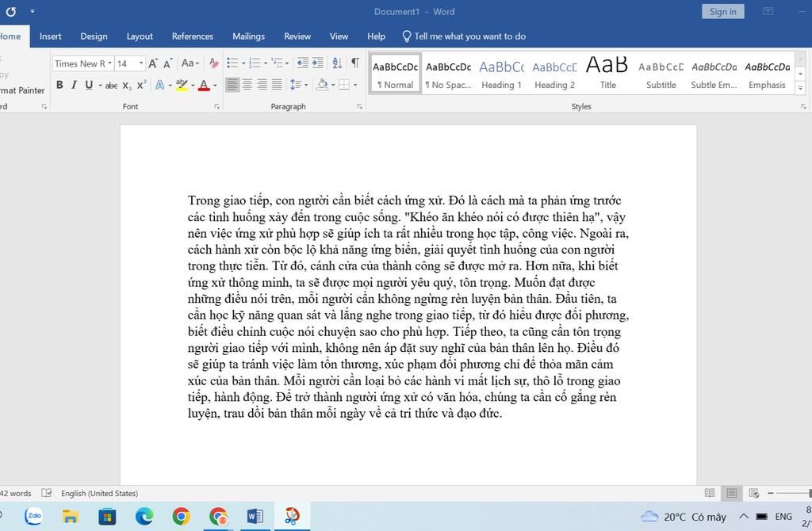Apply red font color
This screenshot has width=812, height=531.
204,85
